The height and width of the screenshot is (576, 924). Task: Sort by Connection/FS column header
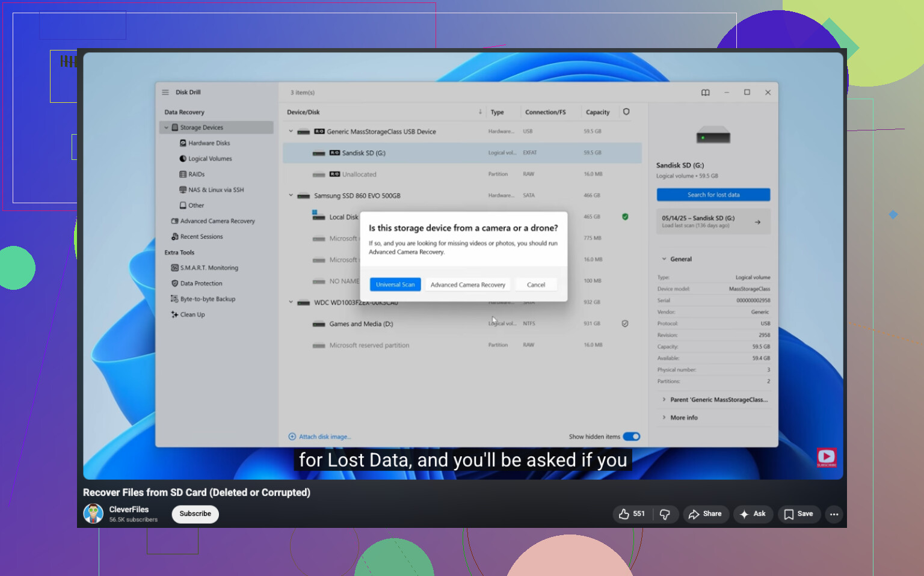(545, 112)
